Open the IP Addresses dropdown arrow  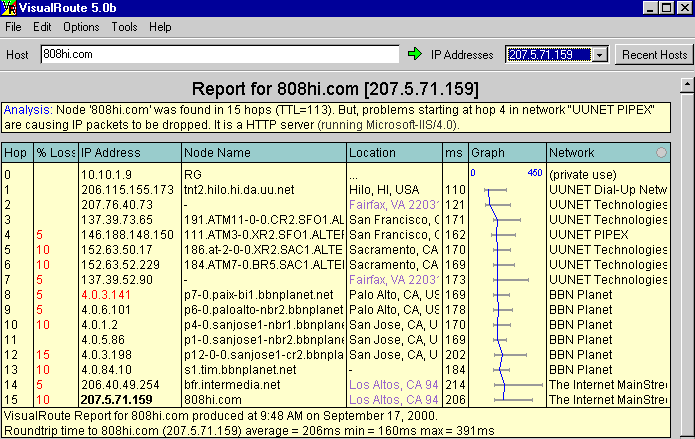coord(599,55)
